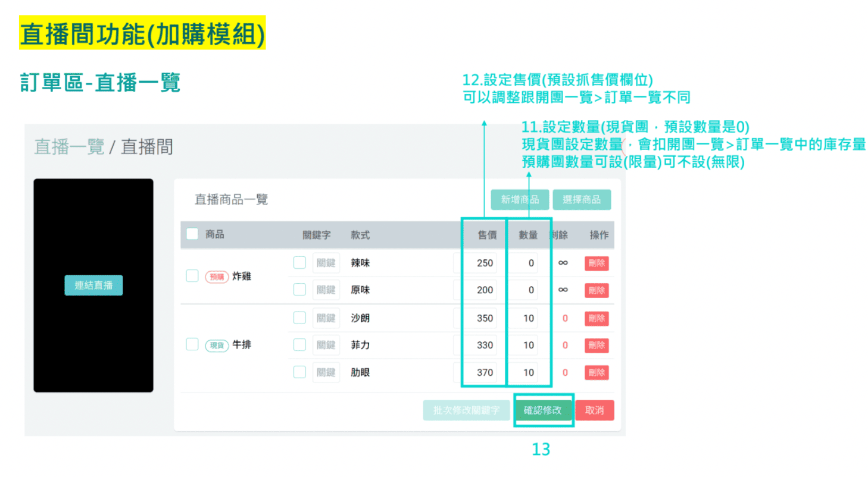Click the product name 牛排

[x=242, y=345]
